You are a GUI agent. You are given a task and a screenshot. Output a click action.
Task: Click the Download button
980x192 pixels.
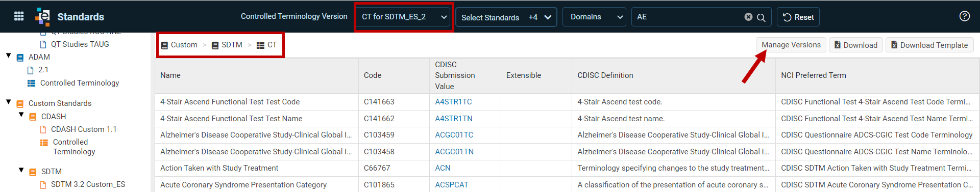(x=856, y=45)
